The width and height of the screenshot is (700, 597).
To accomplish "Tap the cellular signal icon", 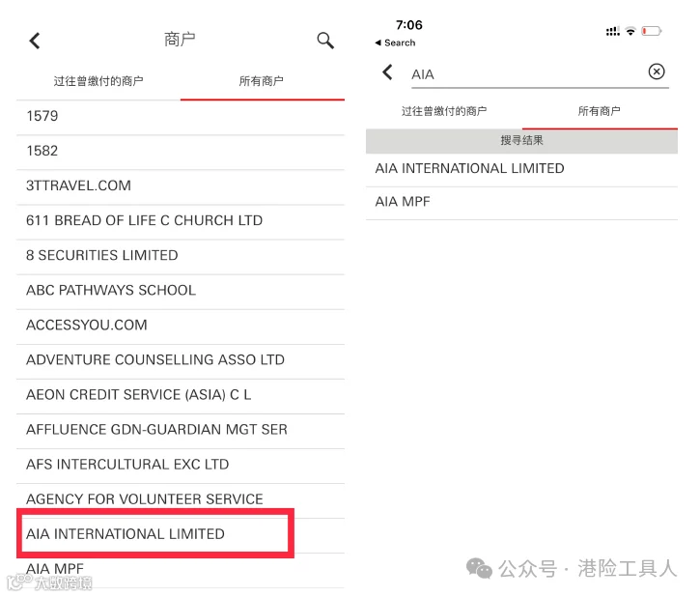I will coord(612,31).
